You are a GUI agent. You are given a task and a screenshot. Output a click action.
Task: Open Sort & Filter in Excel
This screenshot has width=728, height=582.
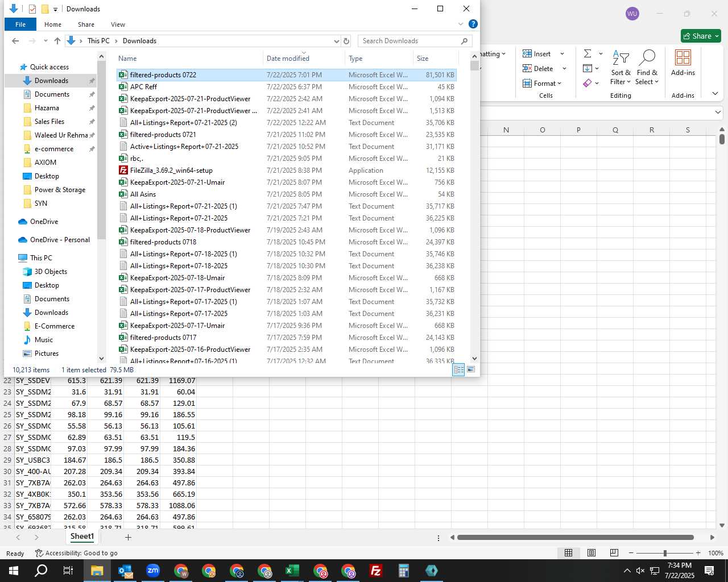point(621,67)
